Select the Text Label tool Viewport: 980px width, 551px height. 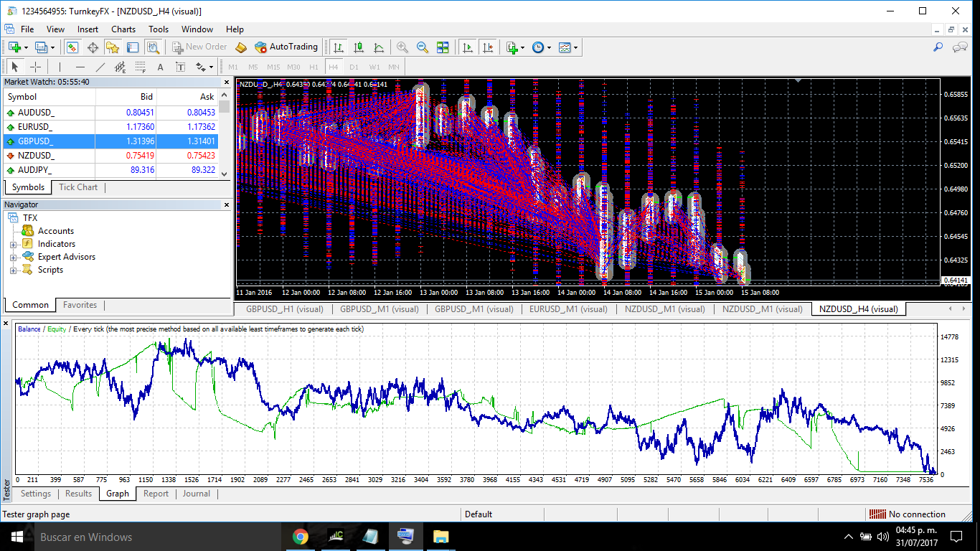(x=180, y=67)
